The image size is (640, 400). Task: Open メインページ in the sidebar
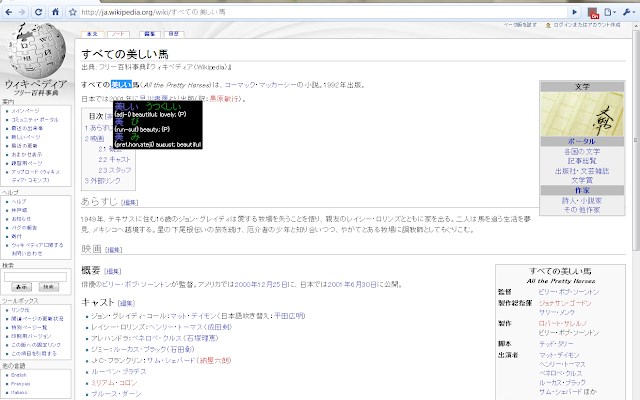25,111
